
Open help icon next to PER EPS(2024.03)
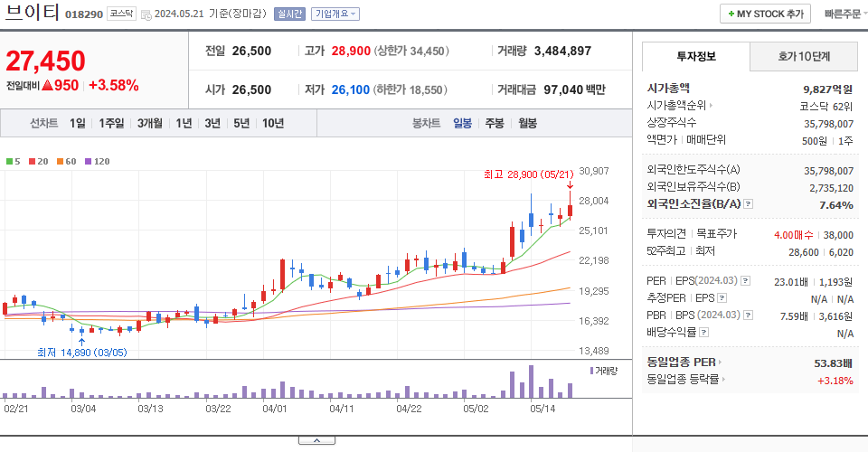[x=746, y=281]
